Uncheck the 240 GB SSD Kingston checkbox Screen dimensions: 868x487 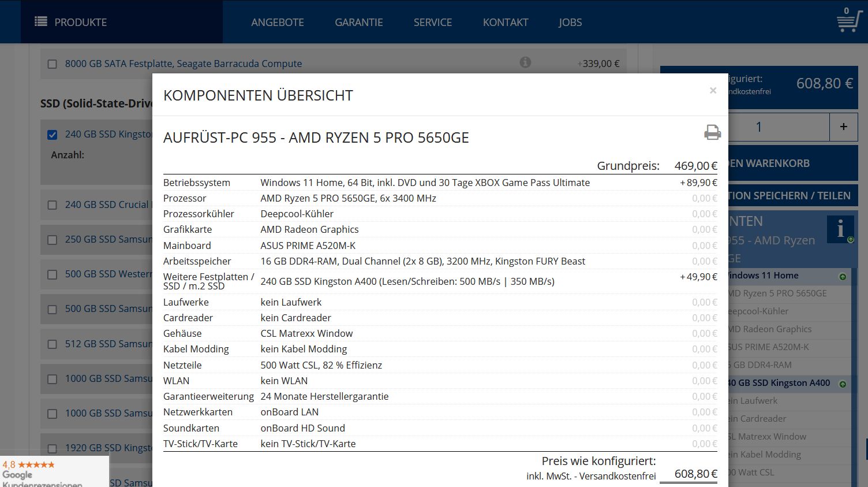[x=53, y=135]
